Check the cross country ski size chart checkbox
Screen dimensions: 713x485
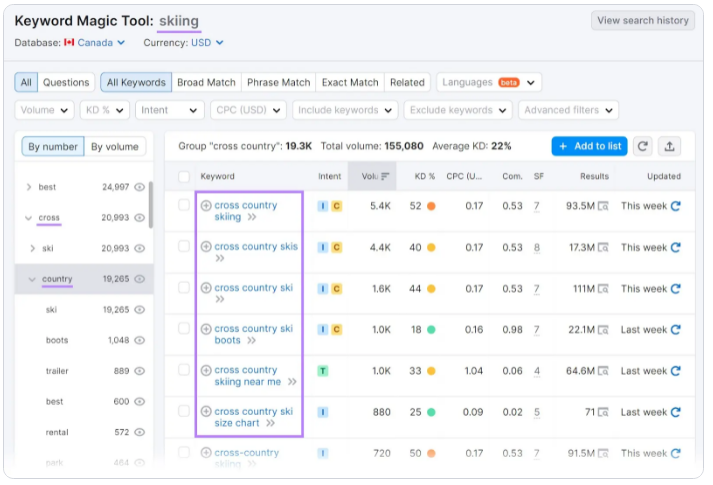pos(184,411)
